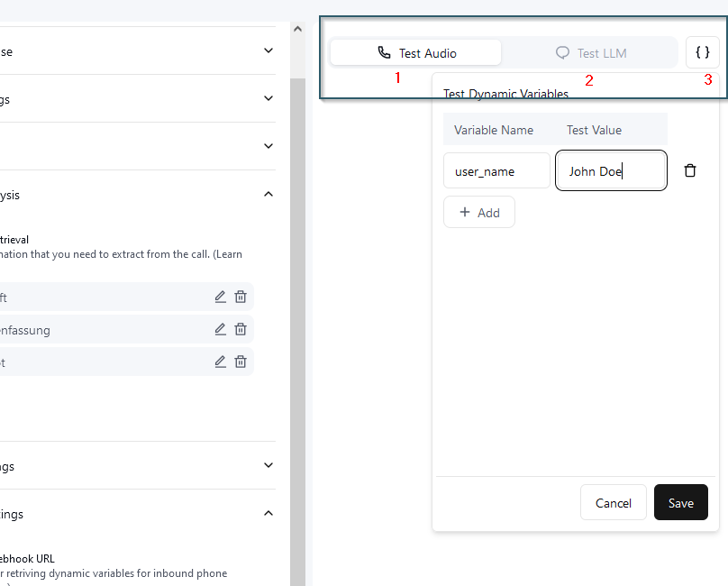The height and width of the screenshot is (586, 728).
Task: Expand the topmost collapsed section ending in 'se'
Action: 268,51
